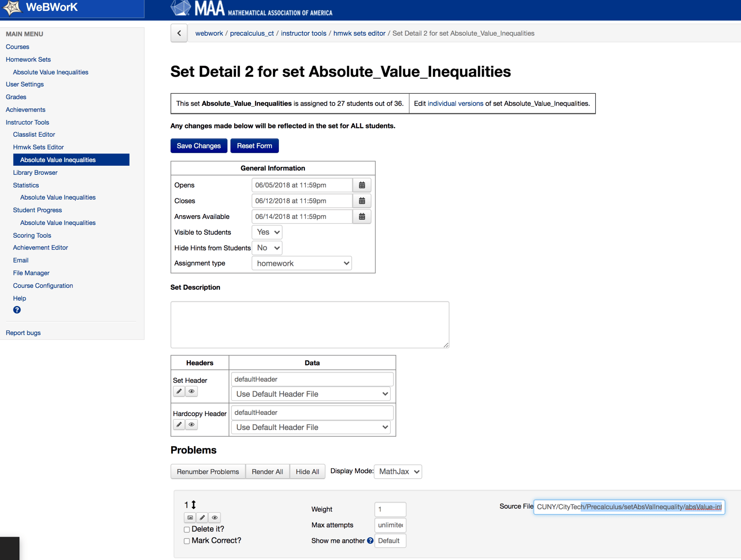
Task: Open the Hide Hints from Students dropdown
Action: (267, 248)
